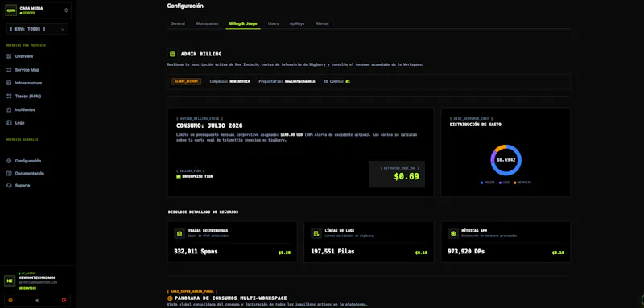Open the Incidentes page
The image size is (644, 308).
coord(25,109)
